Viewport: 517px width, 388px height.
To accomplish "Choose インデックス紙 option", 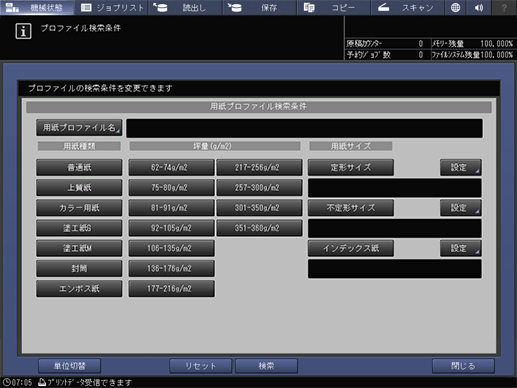I will 351,248.
